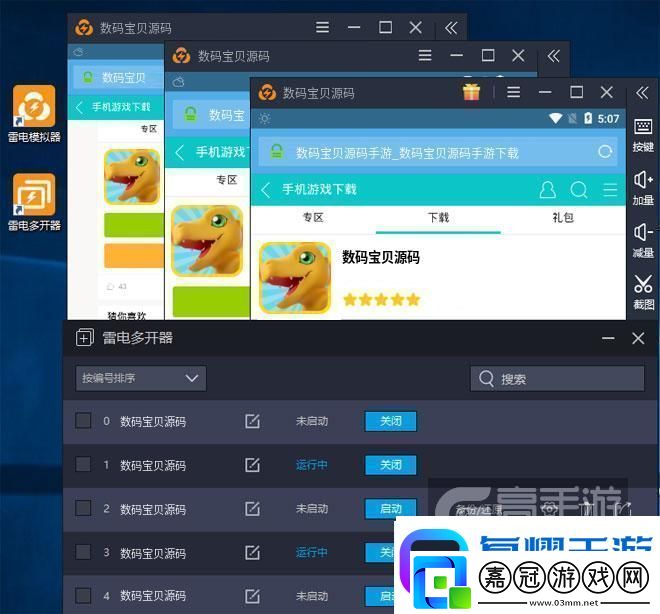Click the back arrow in the middle emulator window
The width and height of the screenshot is (660, 614).
[180, 152]
